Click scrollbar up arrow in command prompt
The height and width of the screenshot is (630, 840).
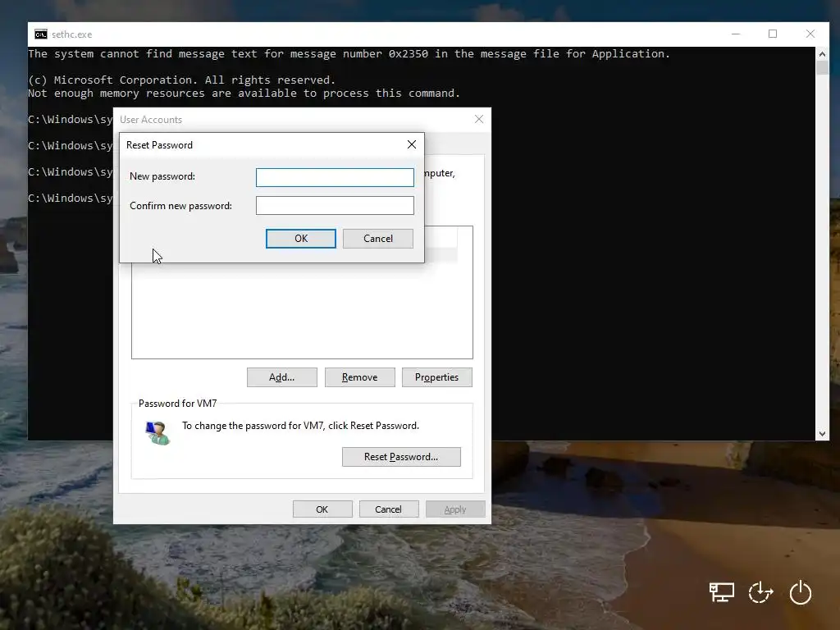pyautogui.click(x=822, y=53)
